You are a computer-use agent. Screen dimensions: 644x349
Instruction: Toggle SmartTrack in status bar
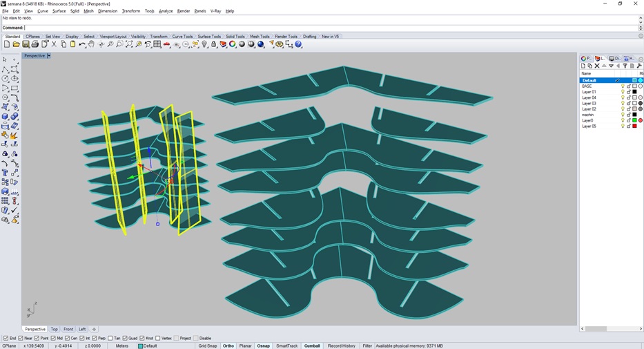click(x=286, y=346)
